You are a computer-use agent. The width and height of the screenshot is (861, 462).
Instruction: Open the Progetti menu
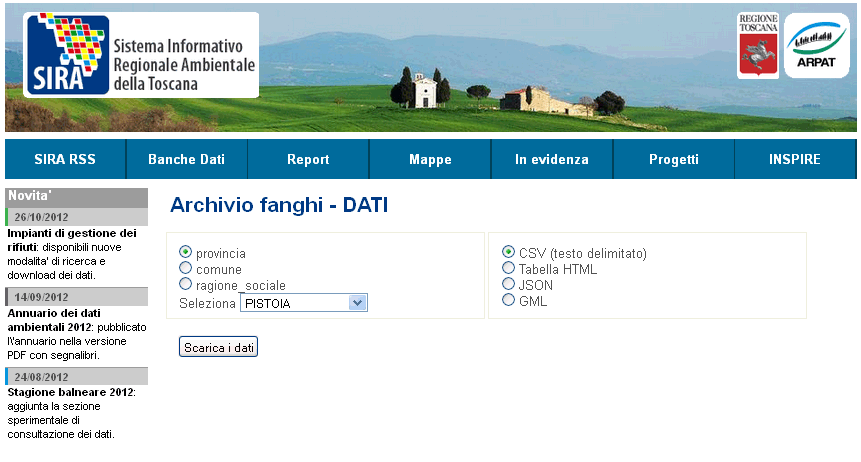coord(674,159)
